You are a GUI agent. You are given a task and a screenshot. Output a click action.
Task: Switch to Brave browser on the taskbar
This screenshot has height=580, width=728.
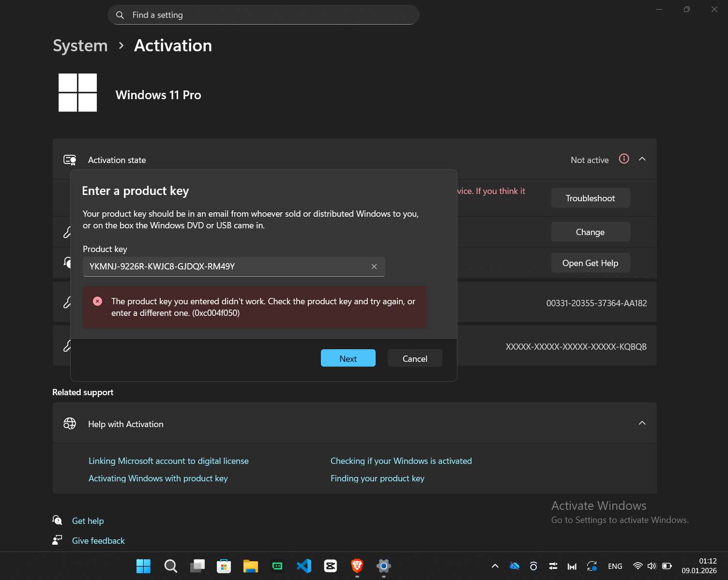point(357,566)
